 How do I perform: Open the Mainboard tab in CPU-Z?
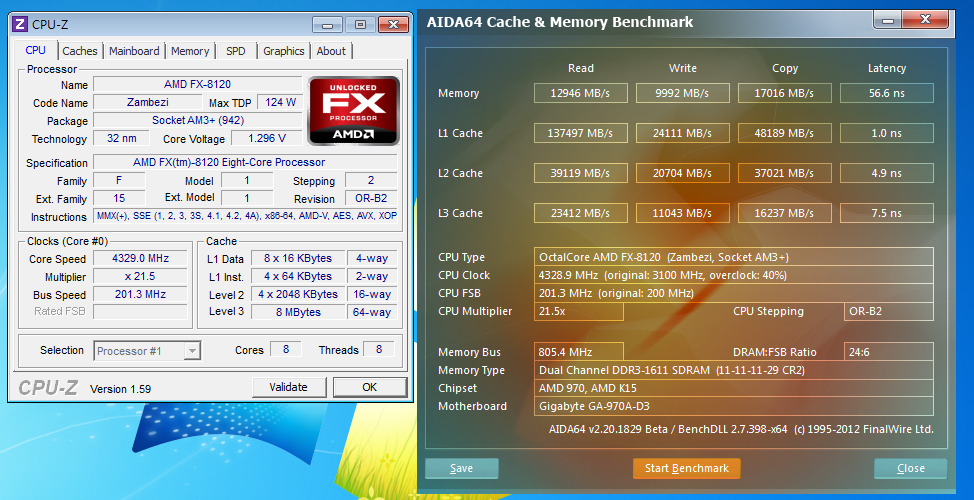134,51
